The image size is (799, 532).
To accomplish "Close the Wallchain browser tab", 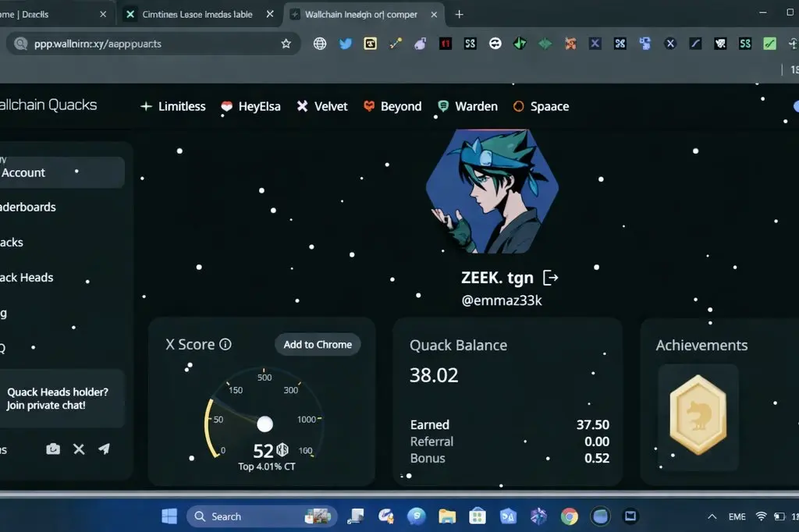I will click(434, 14).
